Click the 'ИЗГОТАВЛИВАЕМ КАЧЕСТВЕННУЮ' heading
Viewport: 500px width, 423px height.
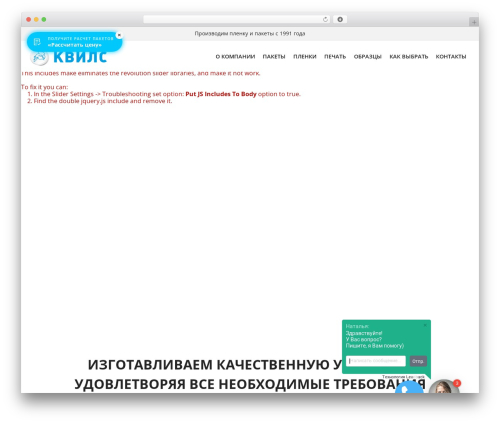click(215, 365)
